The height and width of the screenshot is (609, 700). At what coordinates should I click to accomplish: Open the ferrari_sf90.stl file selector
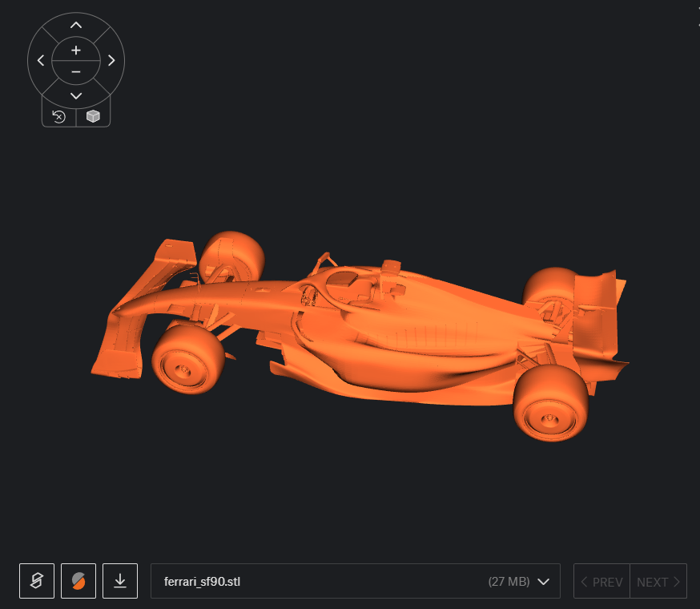tap(356, 581)
